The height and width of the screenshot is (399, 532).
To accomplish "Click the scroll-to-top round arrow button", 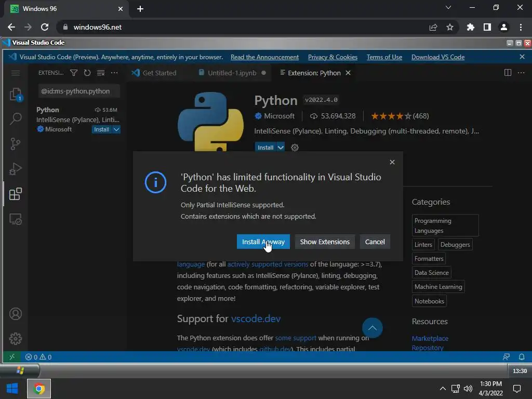I will coord(372,328).
